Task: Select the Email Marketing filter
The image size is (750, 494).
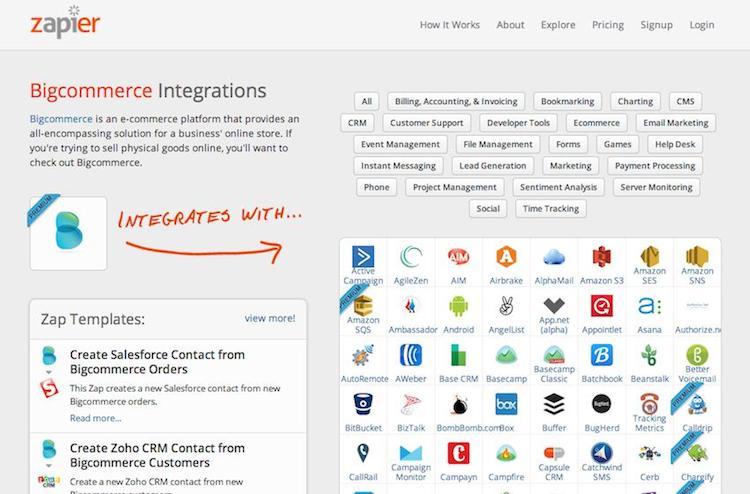Action: click(x=676, y=123)
